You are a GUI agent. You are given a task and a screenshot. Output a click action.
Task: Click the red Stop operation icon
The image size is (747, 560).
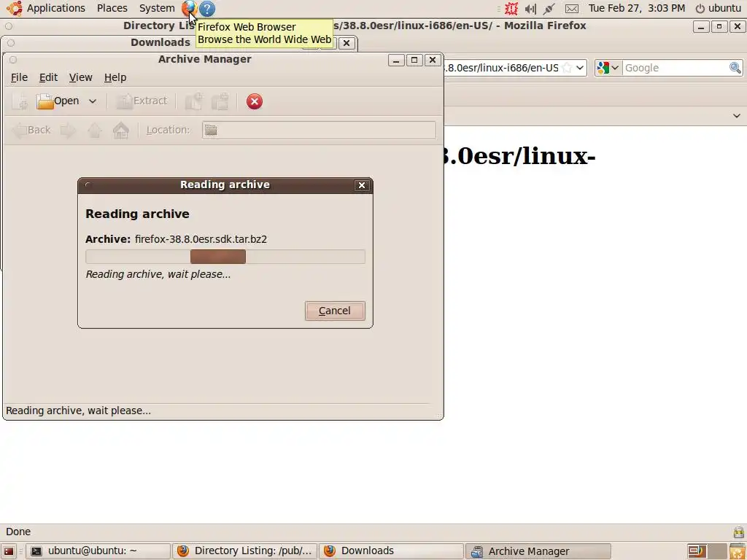[x=255, y=101]
